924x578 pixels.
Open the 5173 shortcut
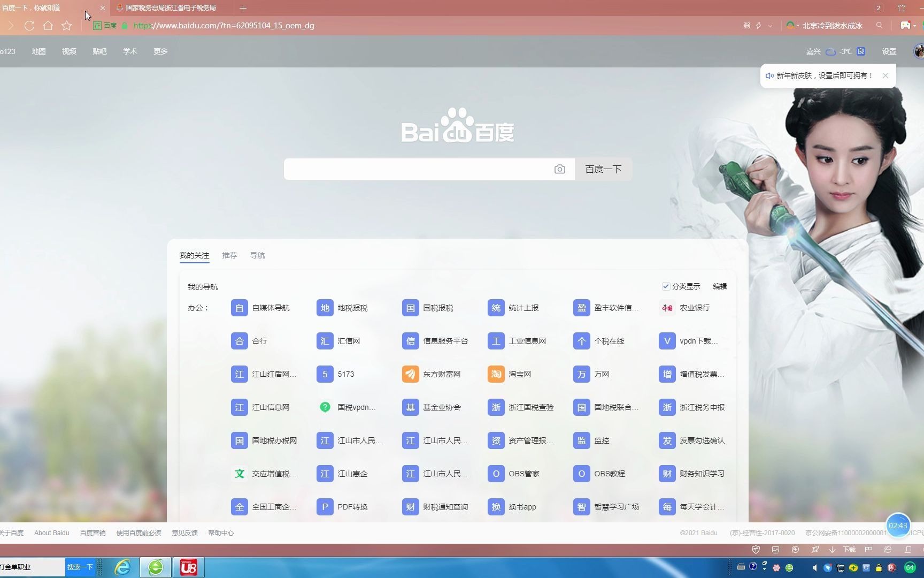point(336,374)
